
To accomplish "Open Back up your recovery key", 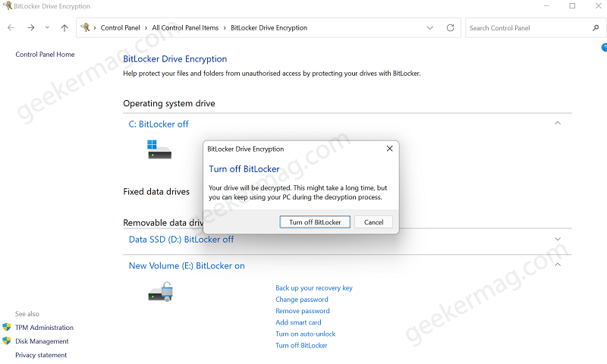I will 314,288.
